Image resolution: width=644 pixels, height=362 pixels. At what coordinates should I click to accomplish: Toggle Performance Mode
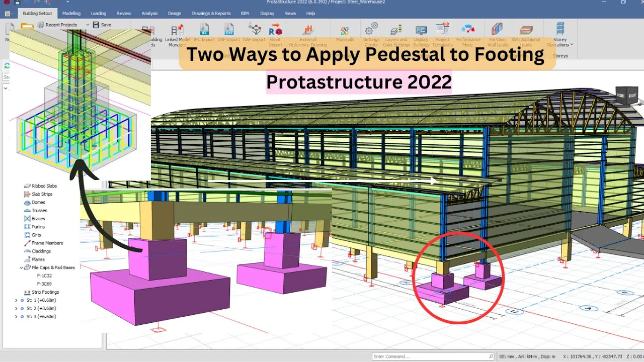(468, 35)
